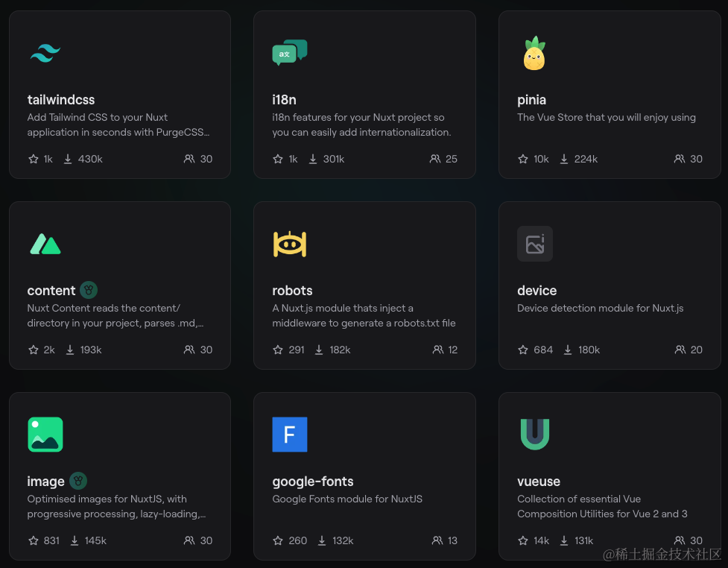Click the yellow robots module icon
The width and height of the screenshot is (728, 568).
(289, 244)
